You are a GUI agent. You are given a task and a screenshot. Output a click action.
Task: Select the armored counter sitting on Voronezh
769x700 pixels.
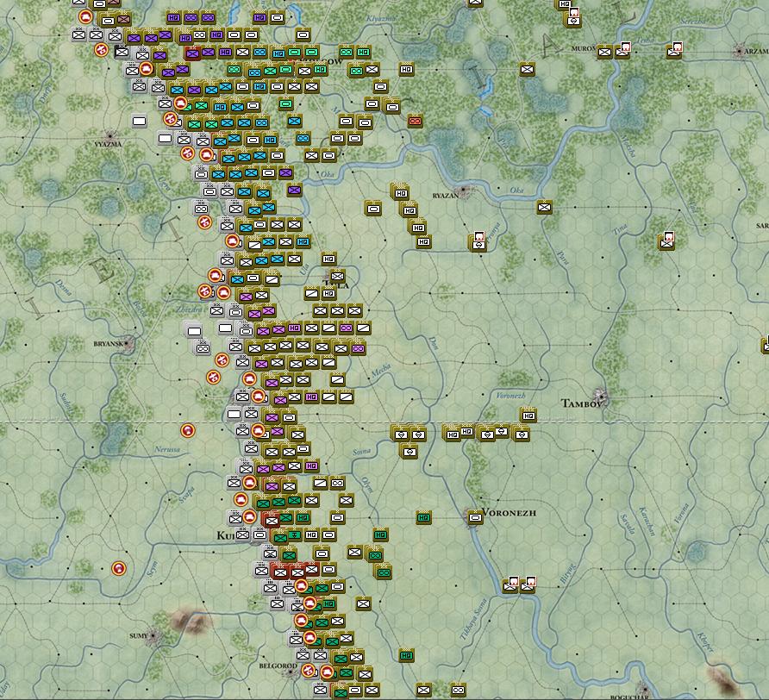pos(475,517)
